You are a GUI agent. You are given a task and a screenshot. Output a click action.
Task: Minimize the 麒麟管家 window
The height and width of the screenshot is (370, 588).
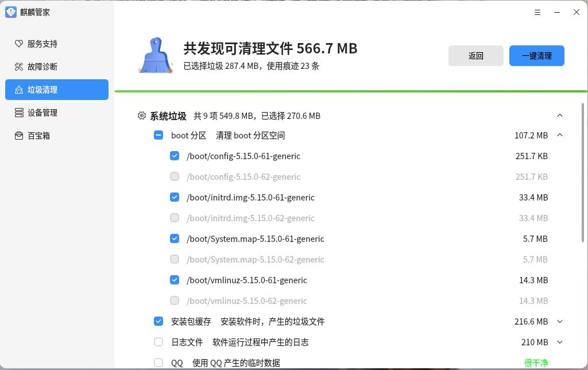pos(557,13)
